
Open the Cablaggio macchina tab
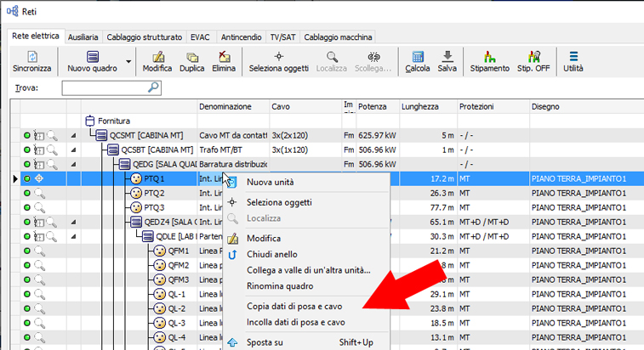(338, 37)
